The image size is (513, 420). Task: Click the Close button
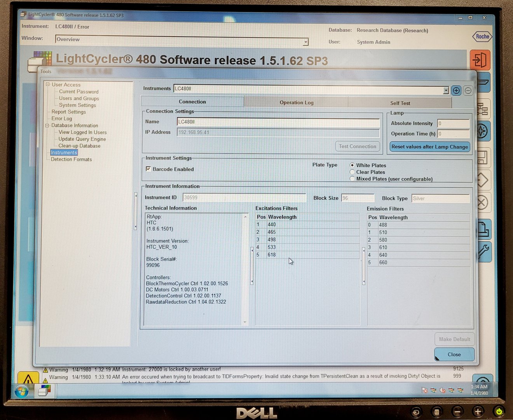454,354
